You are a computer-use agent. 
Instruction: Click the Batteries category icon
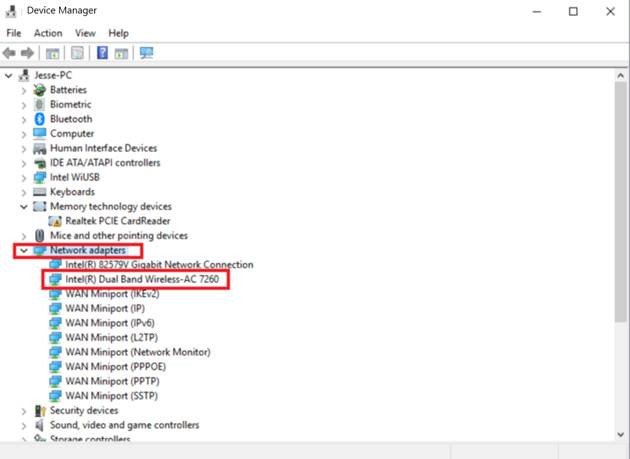click(39, 90)
